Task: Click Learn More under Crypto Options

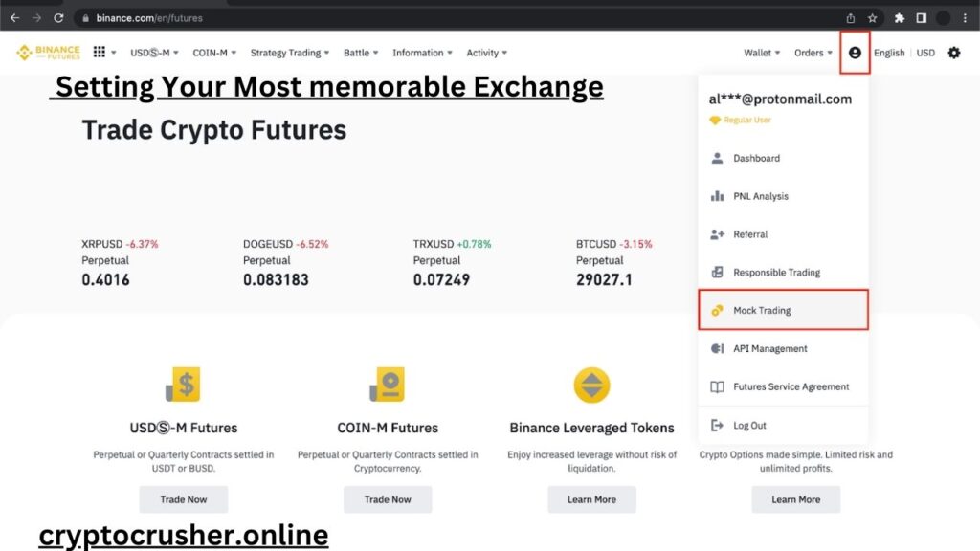Action: tap(795, 499)
